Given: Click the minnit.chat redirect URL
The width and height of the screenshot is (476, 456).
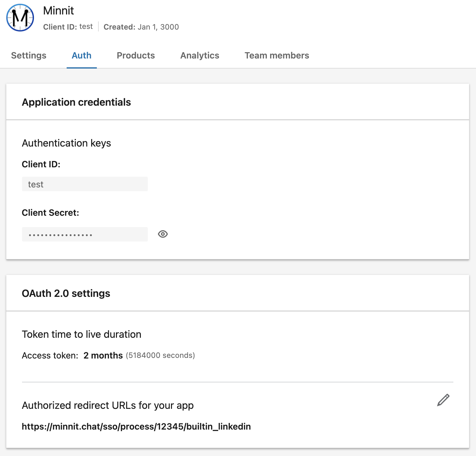Looking at the screenshot, I should point(136,426).
